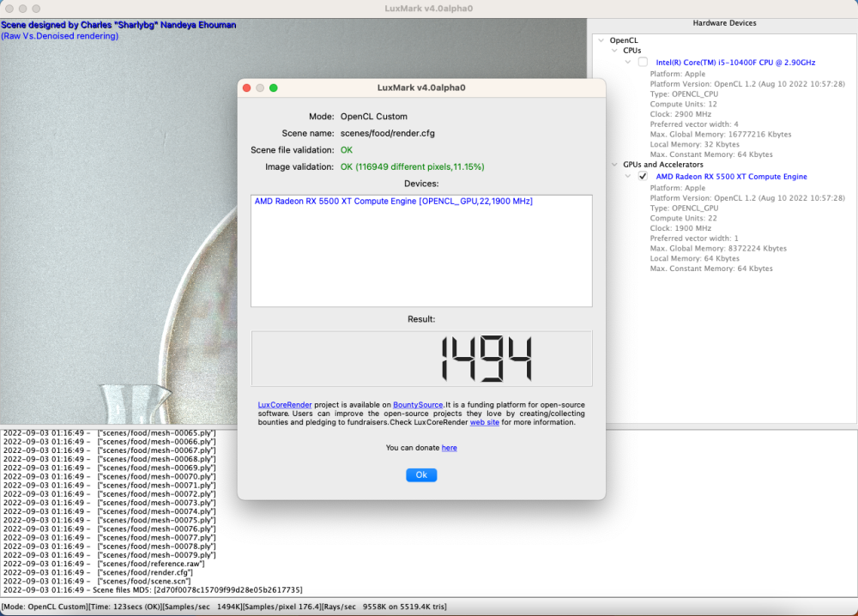Select AMD Radeon device in Devices list
The image size is (858, 616).
pyautogui.click(x=394, y=202)
